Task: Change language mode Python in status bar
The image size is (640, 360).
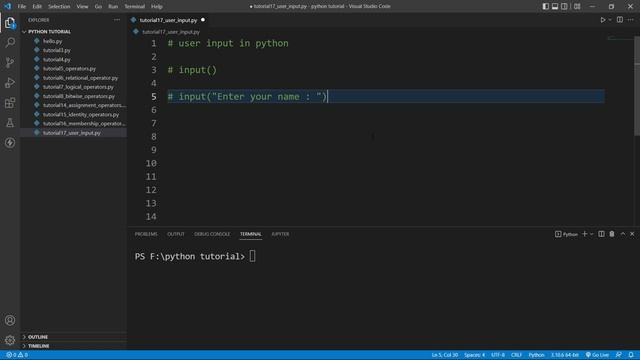Action: (536, 355)
